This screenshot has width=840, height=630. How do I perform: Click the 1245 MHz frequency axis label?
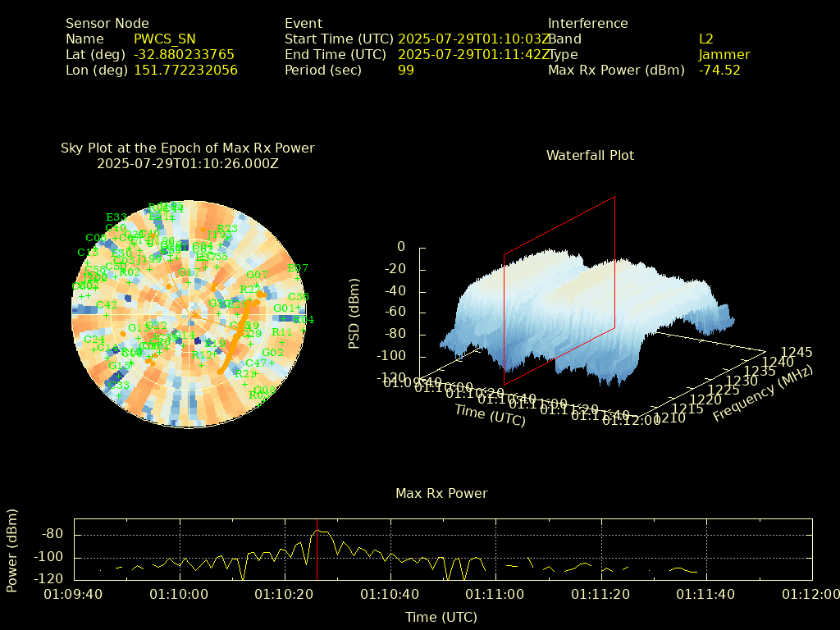(x=796, y=353)
